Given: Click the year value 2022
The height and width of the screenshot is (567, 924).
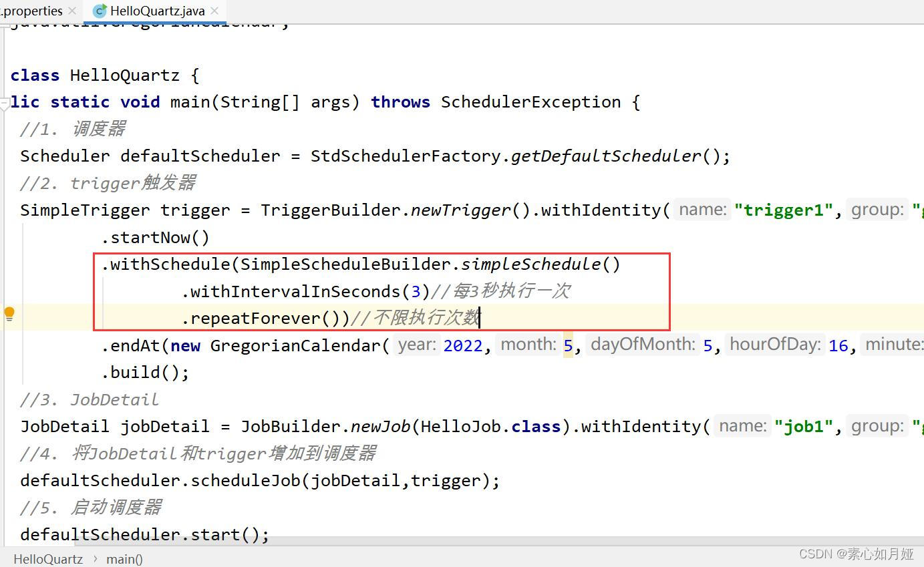Looking at the screenshot, I should point(463,345).
